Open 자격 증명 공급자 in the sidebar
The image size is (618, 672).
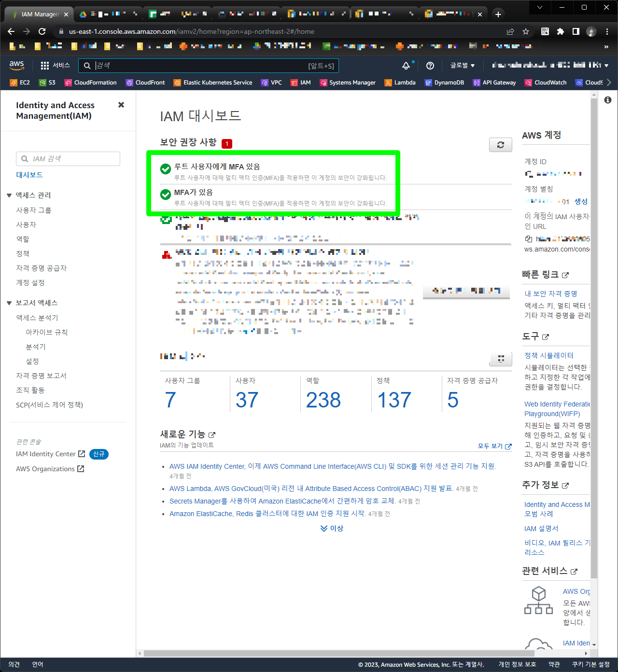[42, 268]
